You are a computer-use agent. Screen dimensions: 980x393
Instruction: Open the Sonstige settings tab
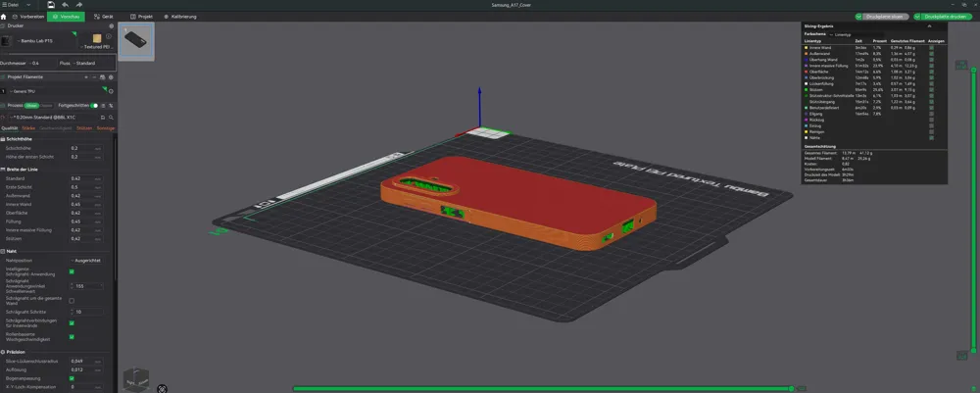tap(106, 128)
